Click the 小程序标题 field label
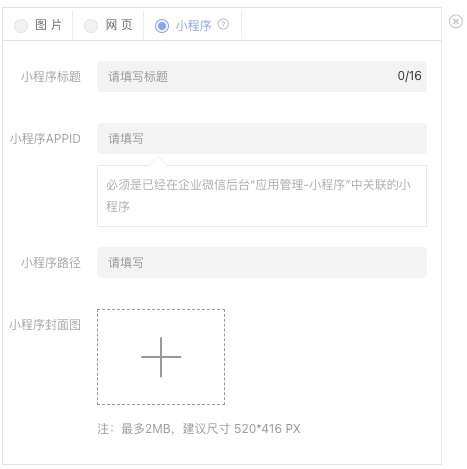467x469 pixels. (x=51, y=77)
